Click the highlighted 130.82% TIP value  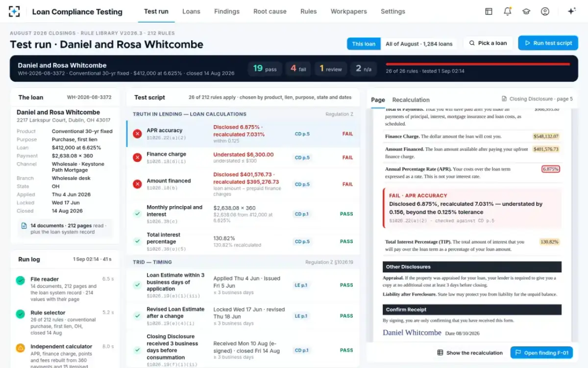tap(549, 242)
